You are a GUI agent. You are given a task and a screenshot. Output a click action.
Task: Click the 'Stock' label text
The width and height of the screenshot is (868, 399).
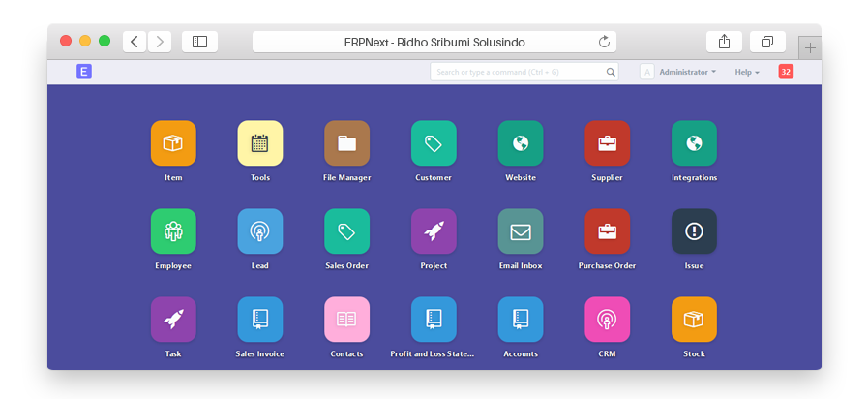pos(694,354)
